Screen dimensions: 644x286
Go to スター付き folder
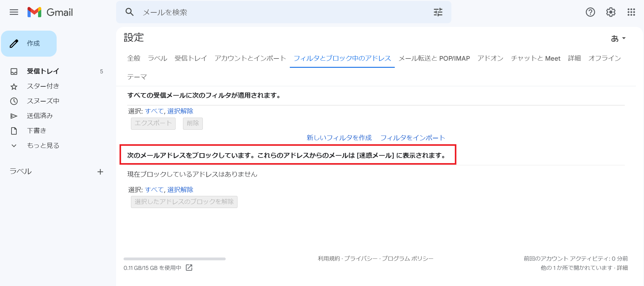pyautogui.click(x=43, y=86)
